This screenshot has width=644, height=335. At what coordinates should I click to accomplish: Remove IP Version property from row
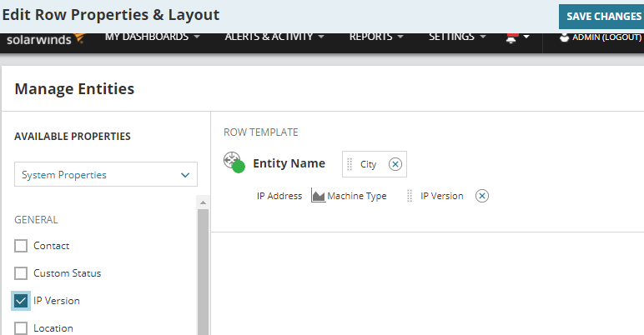pos(482,196)
